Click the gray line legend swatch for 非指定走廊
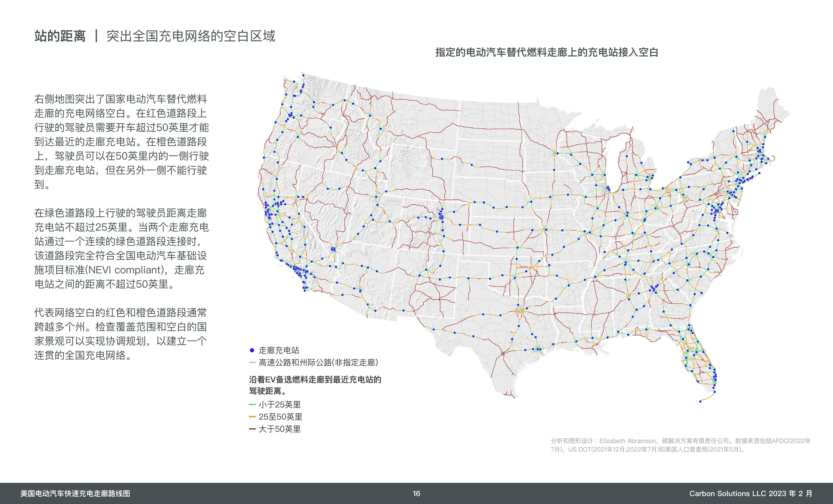 [x=252, y=363]
